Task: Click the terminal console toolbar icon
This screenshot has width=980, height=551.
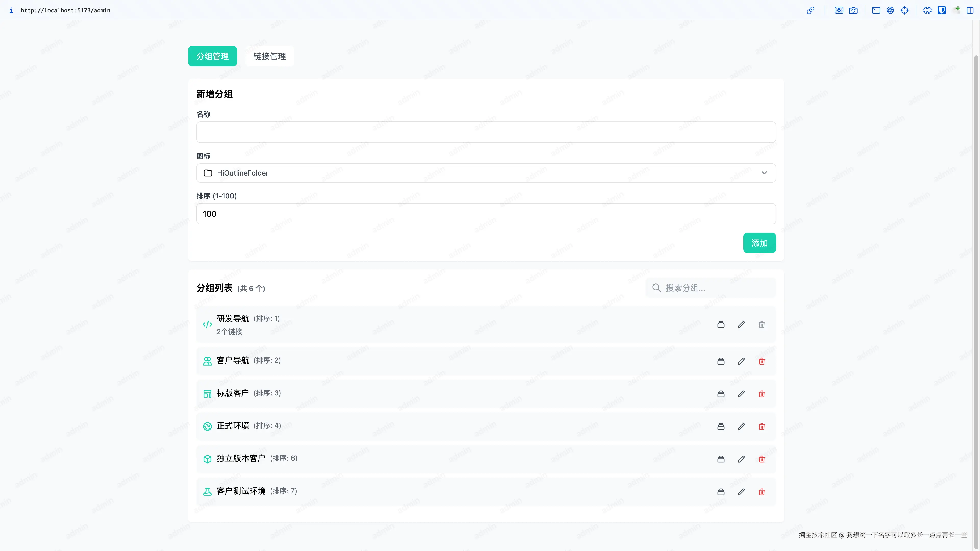Action: point(876,10)
